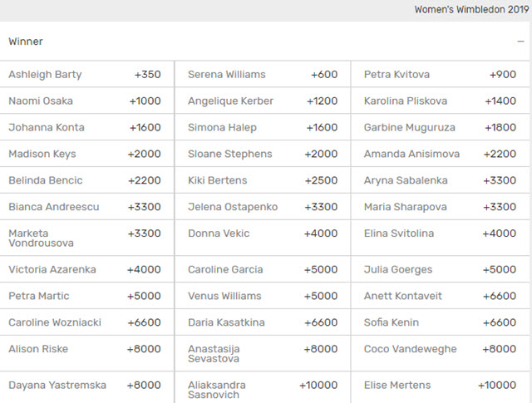Bet on Madison Keys +2000
The width and height of the screenshot is (532, 403).
click(86, 155)
